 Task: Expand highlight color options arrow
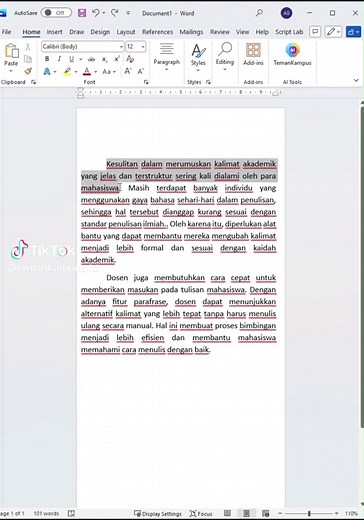(76, 71)
